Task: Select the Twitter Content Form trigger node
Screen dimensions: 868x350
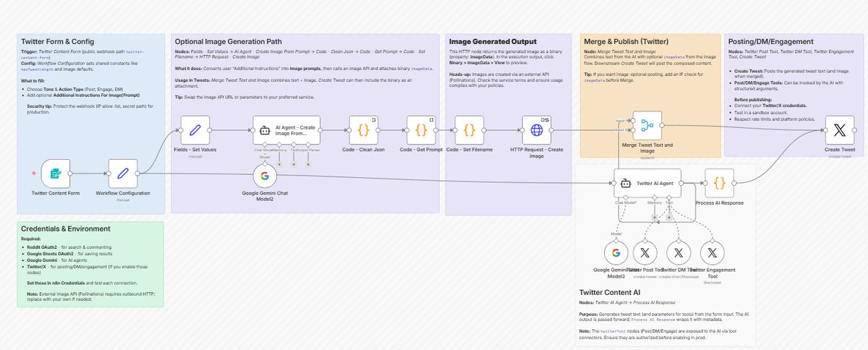Action: [x=56, y=174]
